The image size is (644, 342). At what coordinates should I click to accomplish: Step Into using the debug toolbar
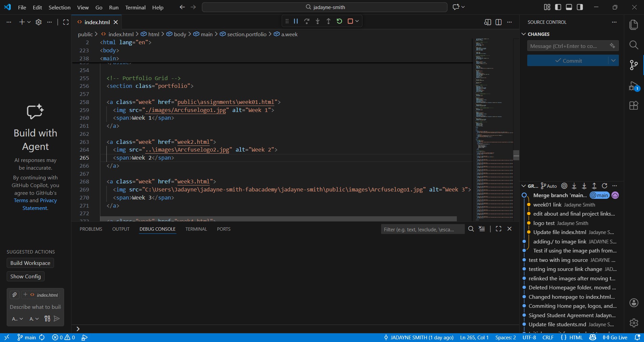(318, 21)
